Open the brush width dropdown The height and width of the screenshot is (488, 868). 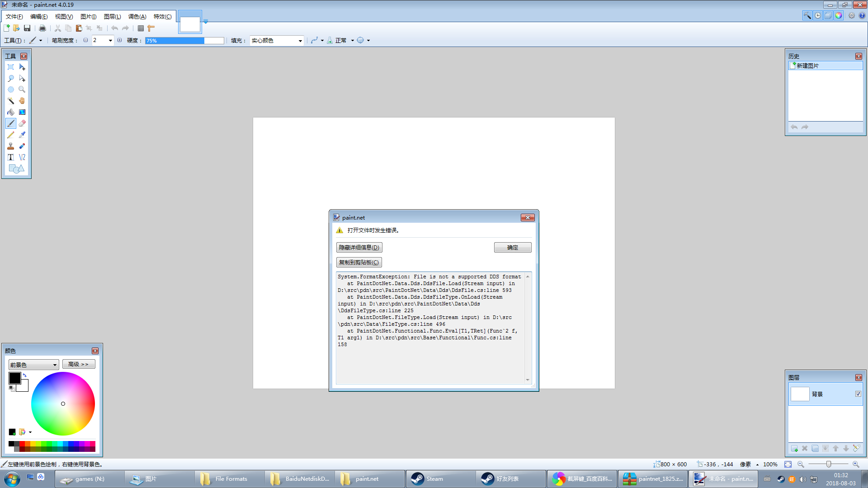(110, 41)
